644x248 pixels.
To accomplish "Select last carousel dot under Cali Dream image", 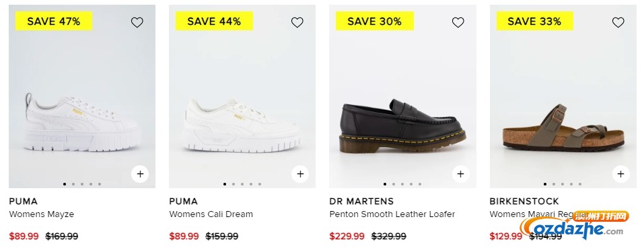I will [x=260, y=184].
